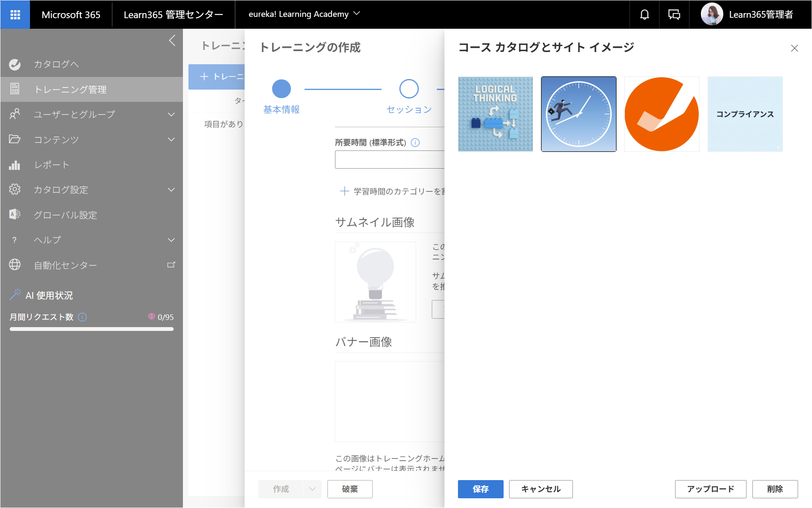
Task: Click the users and groups people icon
Action: click(x=15, y=114)
